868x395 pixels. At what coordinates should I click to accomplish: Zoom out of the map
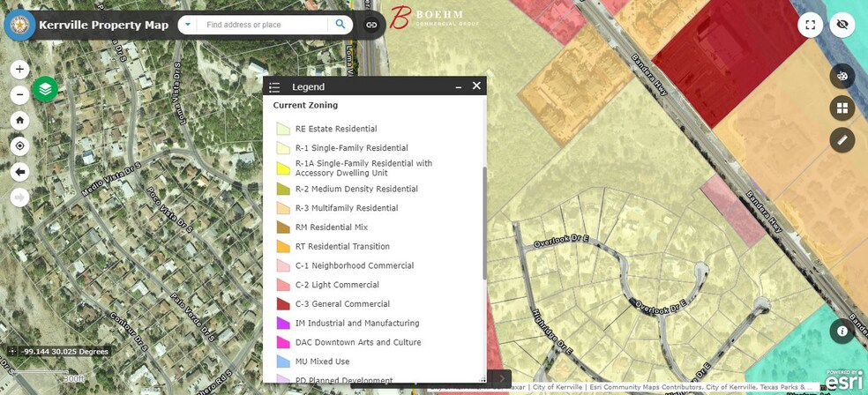click(x=20, y=95)
